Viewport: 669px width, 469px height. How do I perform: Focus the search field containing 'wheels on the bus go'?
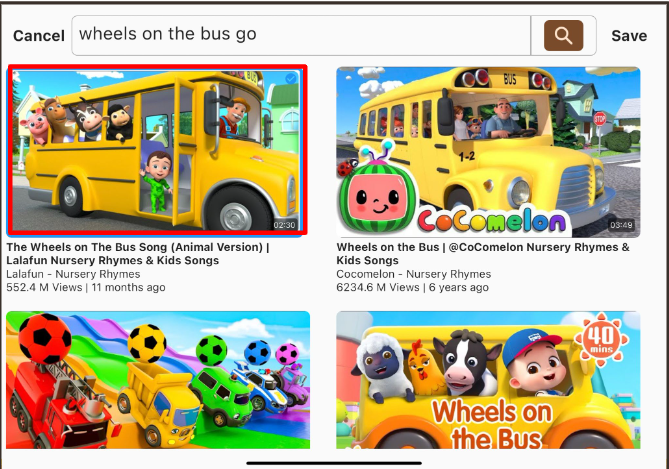(301, 35)
